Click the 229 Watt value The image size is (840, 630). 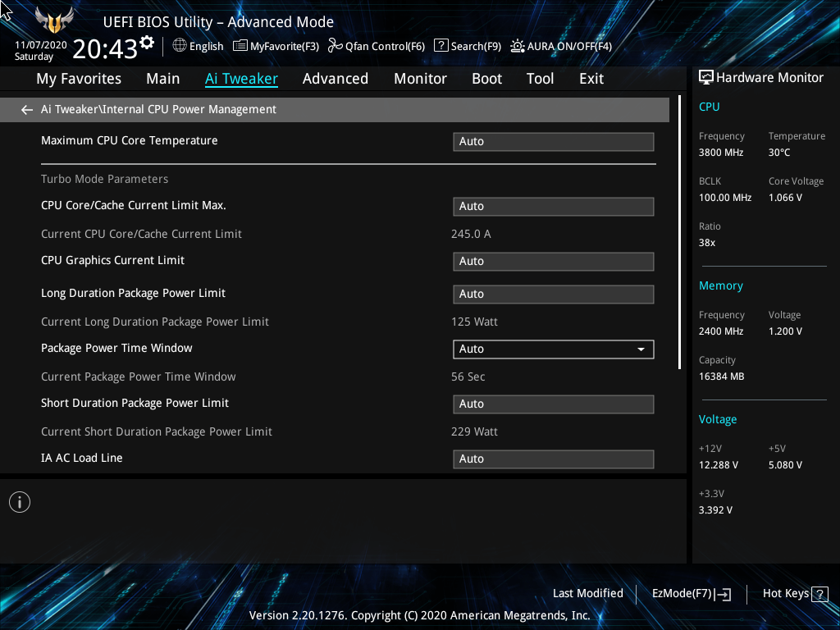475,431
